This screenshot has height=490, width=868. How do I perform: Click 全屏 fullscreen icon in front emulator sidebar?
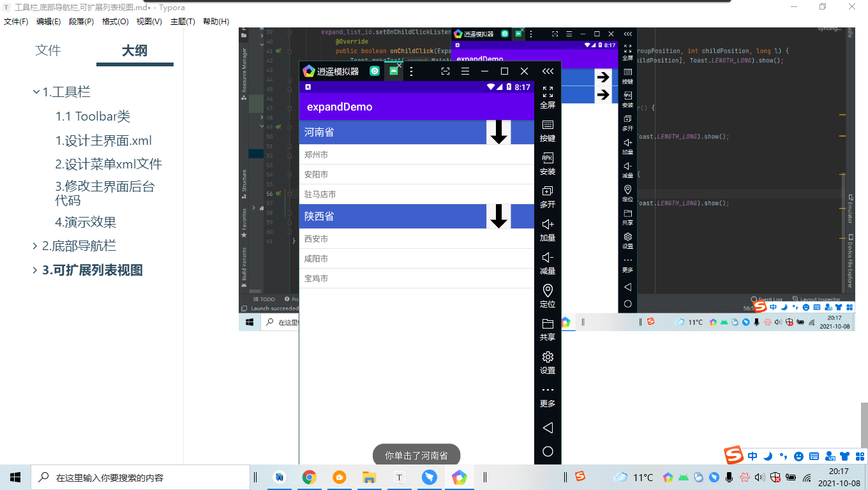[548, 92]
